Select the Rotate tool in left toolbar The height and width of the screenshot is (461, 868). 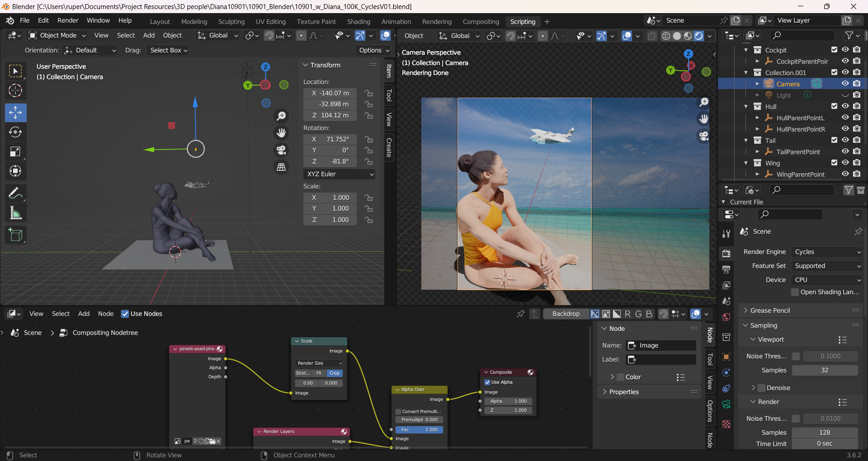tap(15, 132)
